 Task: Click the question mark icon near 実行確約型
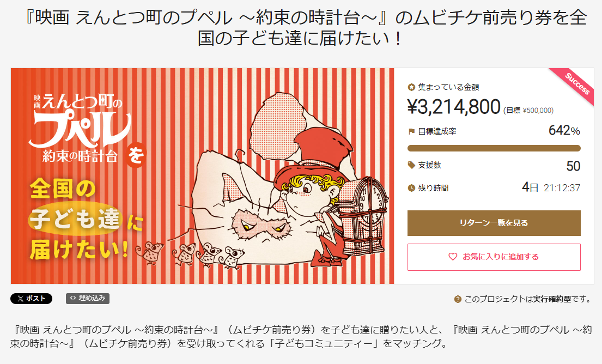(458, 299)
